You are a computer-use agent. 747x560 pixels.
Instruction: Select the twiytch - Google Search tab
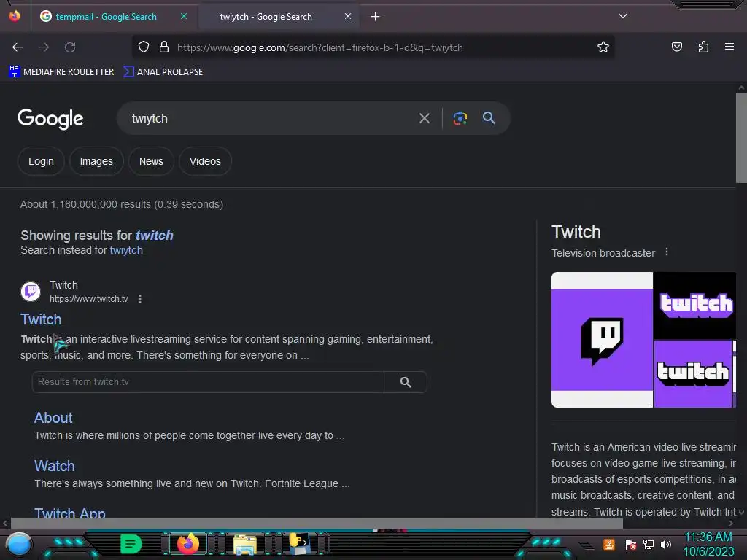pyautogui.click(x=266, y=17)
